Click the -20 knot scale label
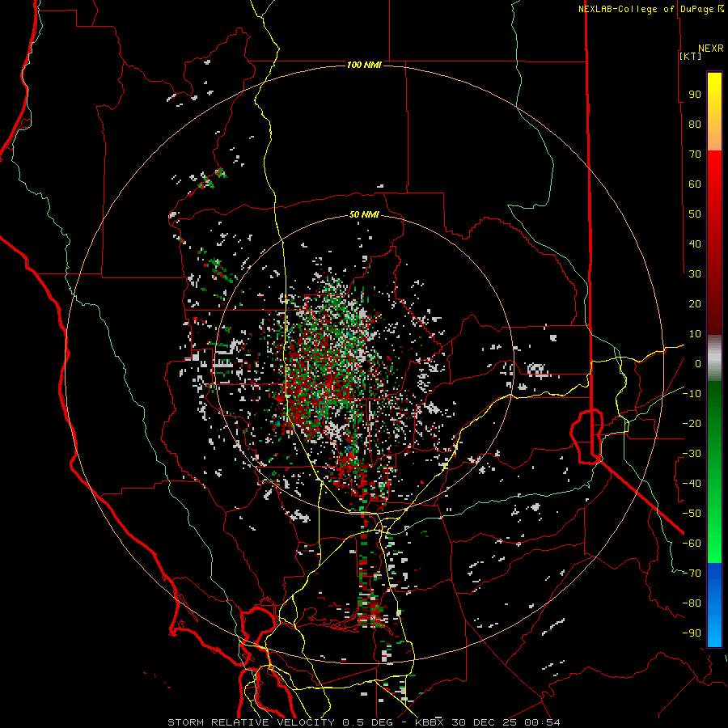The height and width of the screenshot is (728, 728). point(692,423)
